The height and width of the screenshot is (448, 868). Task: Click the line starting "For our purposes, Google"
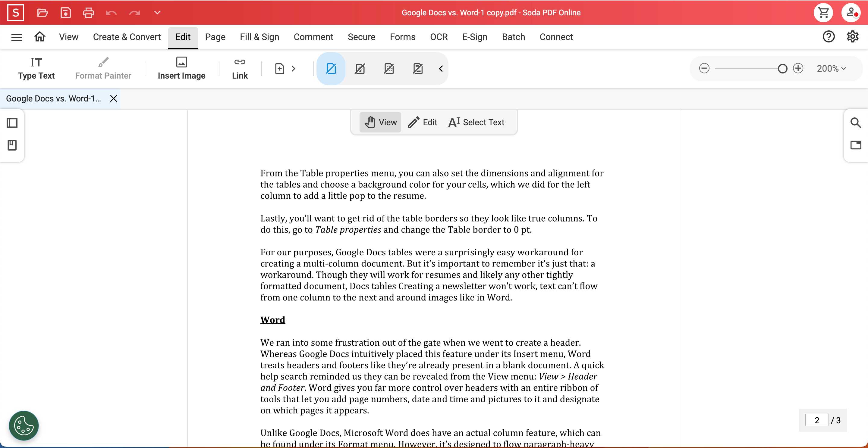click(421, 252)
